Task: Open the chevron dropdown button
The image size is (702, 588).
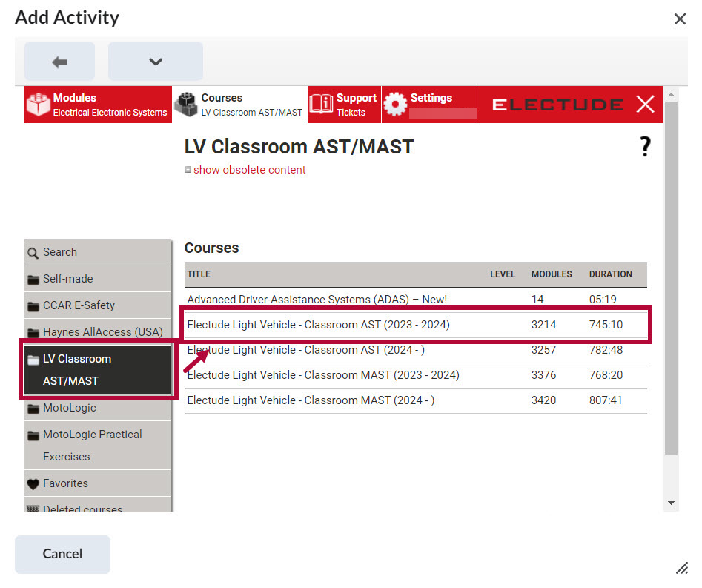Action: click(156, 62)
